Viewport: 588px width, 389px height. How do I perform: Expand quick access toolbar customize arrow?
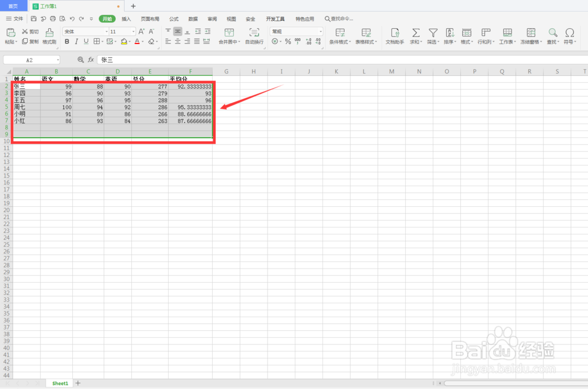click(x=91, y=18)
